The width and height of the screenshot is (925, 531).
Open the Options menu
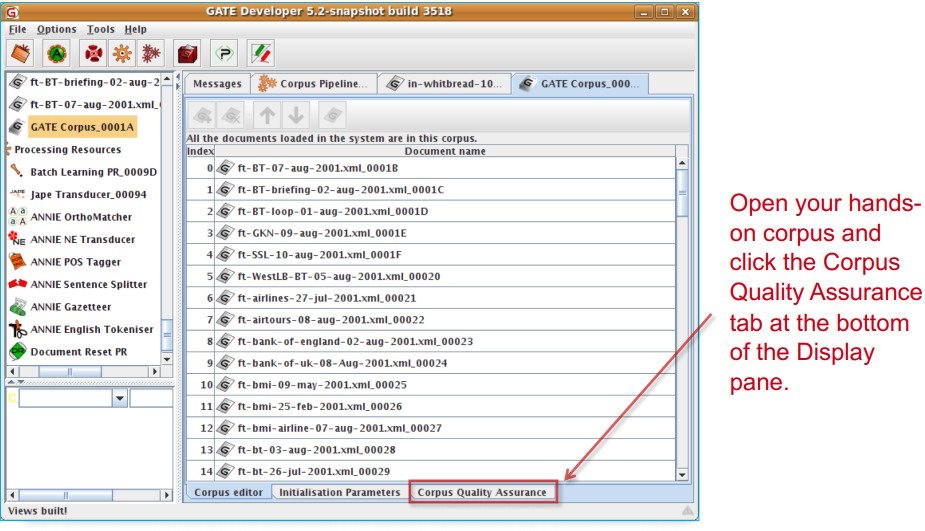pyautogui.click(x=56, y=29)
